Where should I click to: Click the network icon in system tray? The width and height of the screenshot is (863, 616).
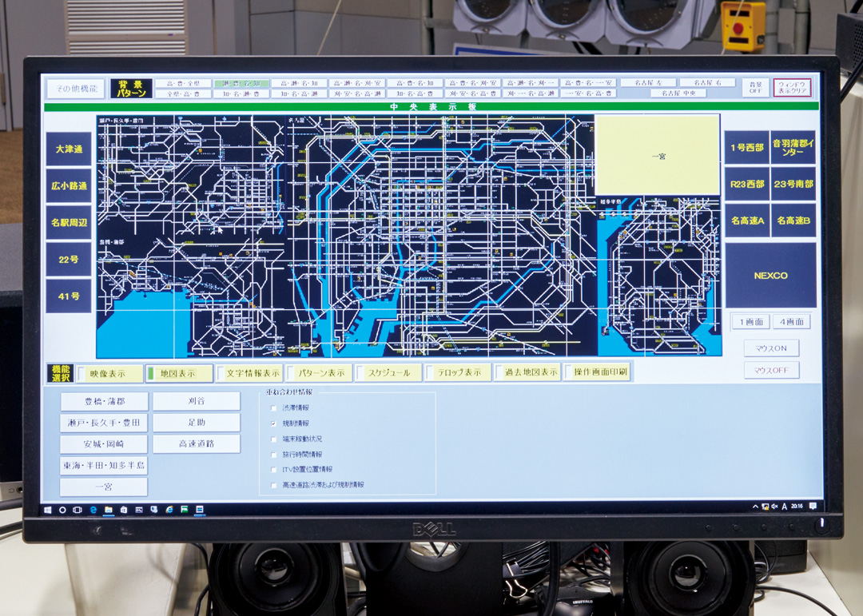[x=765, y=507]
